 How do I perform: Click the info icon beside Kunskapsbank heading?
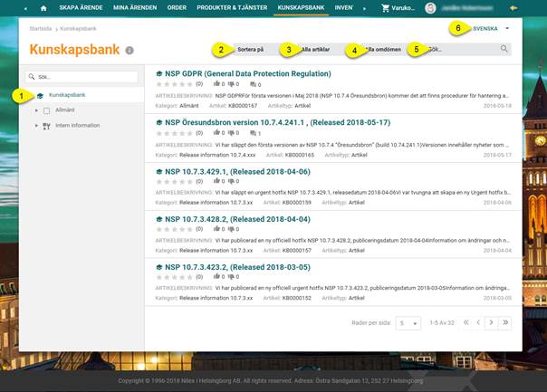(130, 51)
